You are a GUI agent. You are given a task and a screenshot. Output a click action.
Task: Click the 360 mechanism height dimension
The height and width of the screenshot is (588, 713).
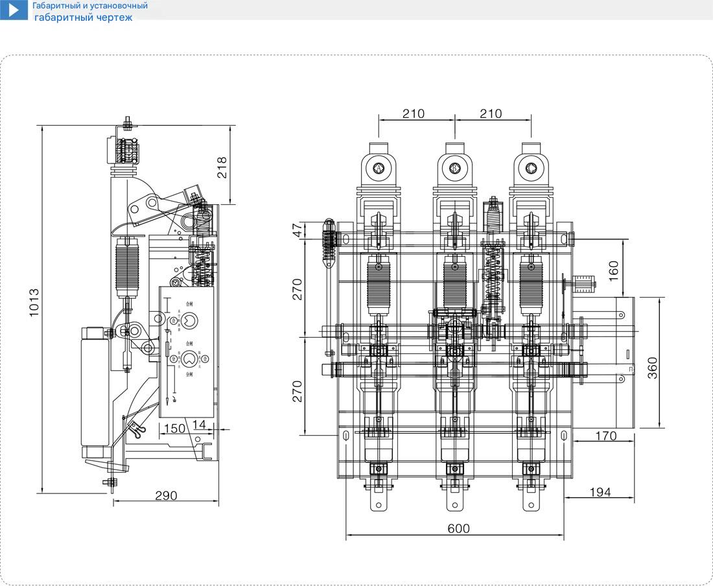point(653,369)
